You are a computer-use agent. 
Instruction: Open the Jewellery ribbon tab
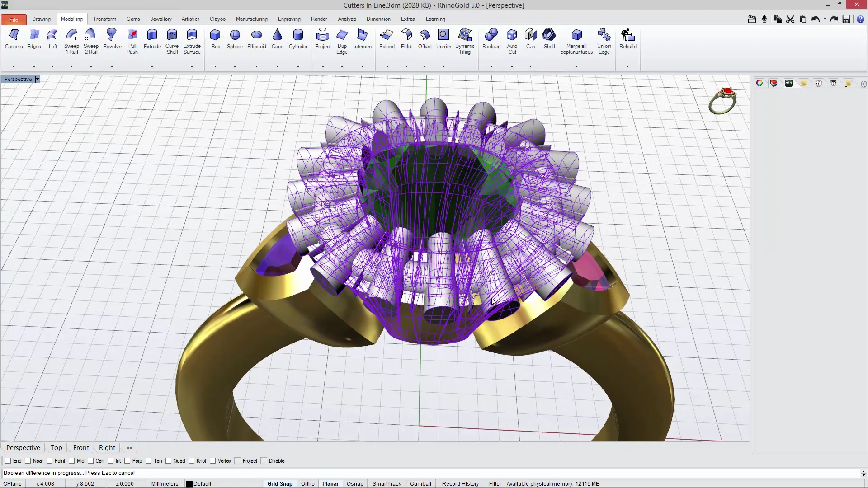click(161, 19)
